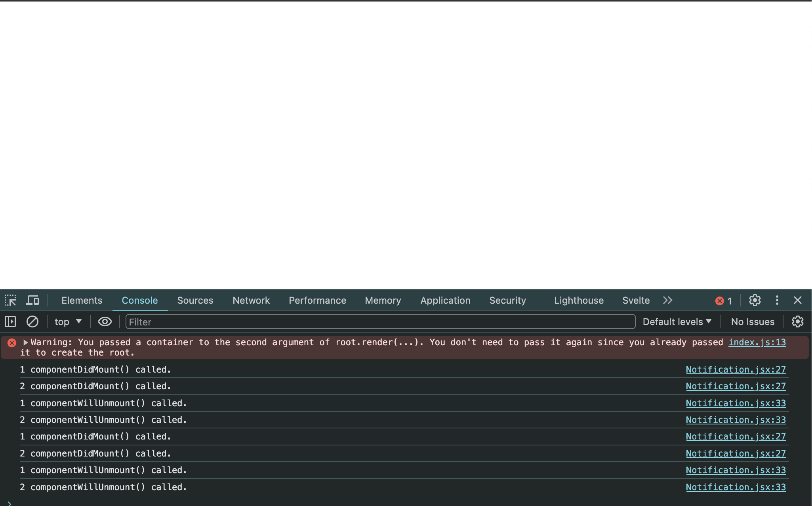Click the red error count badge
The width and height of the screenshot is (812, 506).
coord(724,301)
